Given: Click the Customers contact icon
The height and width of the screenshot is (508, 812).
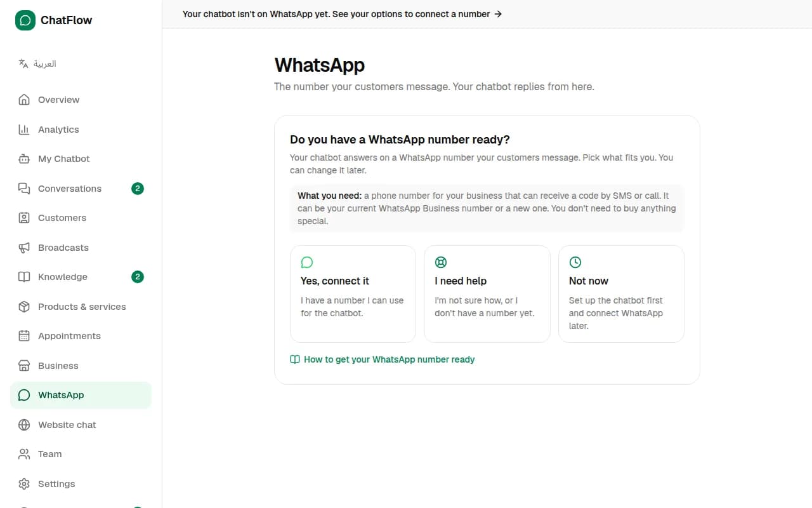Looking at the screenshot, I should [x=24, y=218].
